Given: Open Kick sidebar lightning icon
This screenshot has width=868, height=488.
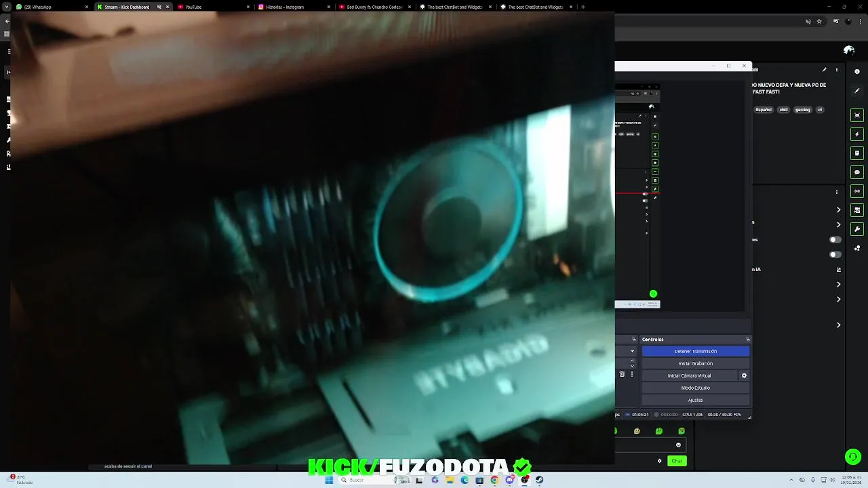Looking at the screenshot, I should pos(857,134).
